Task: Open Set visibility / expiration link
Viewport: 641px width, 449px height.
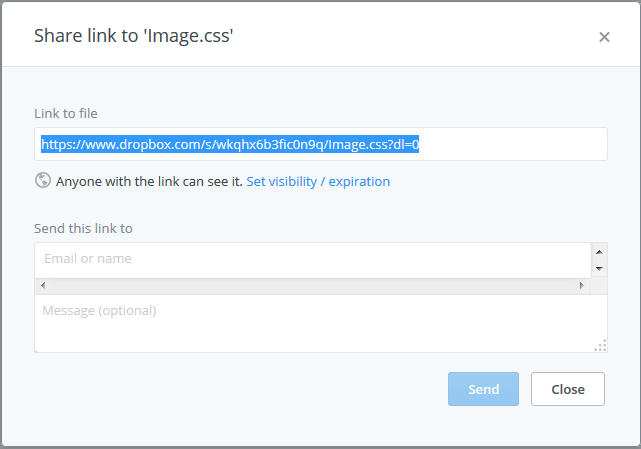Action: pyautogui.click(x=318, y=182)
